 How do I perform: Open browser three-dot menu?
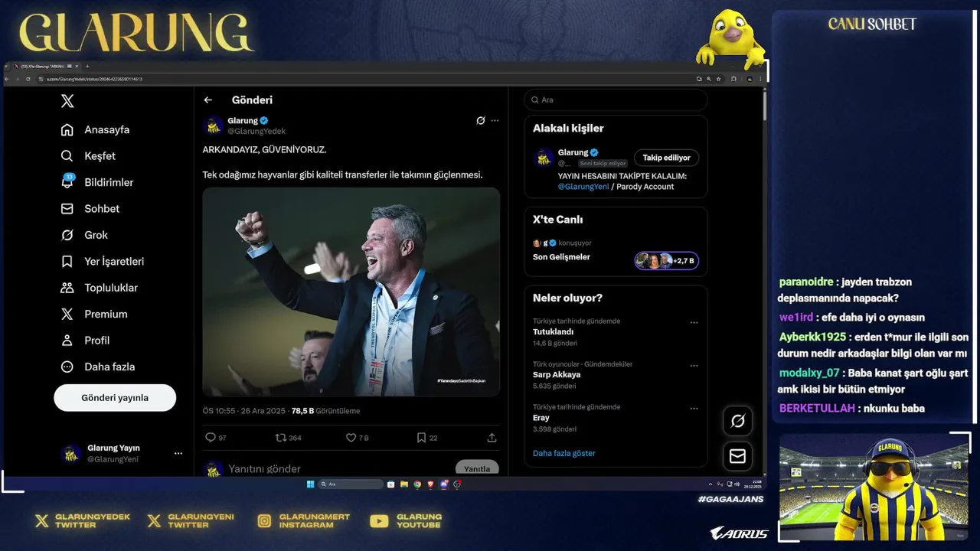point(760,79)
